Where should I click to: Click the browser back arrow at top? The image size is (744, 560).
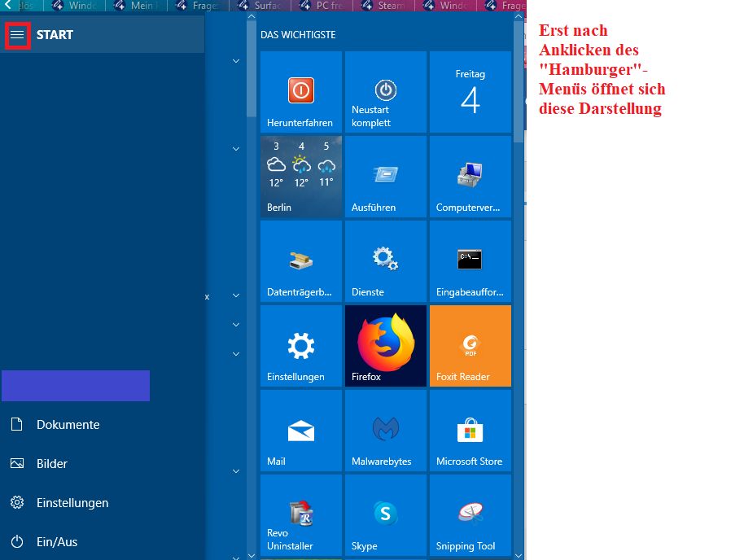[7, 5]
